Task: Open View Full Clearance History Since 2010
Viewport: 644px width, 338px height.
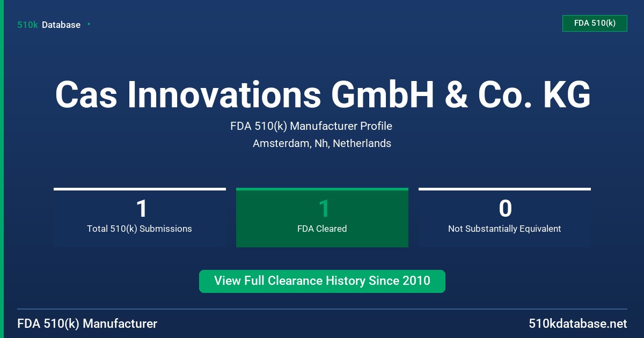Action: point(322,281)
